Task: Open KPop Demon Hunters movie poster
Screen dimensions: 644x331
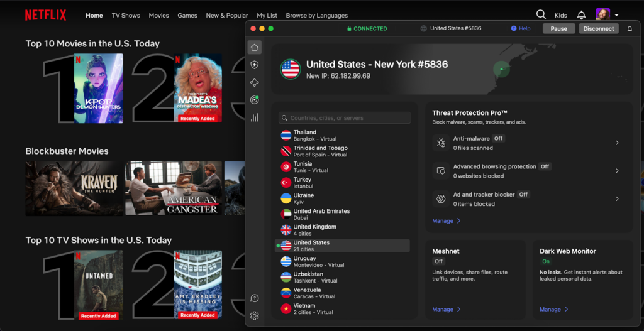Action: pos(99,88)
